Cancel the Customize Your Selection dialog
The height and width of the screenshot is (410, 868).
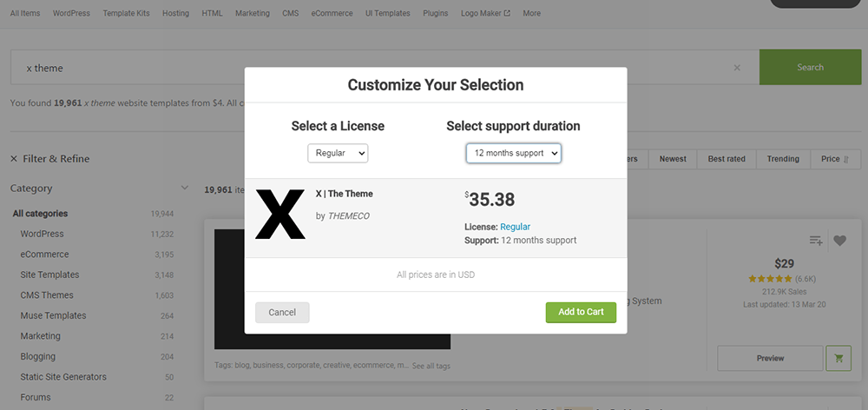[x=282, y=313]
